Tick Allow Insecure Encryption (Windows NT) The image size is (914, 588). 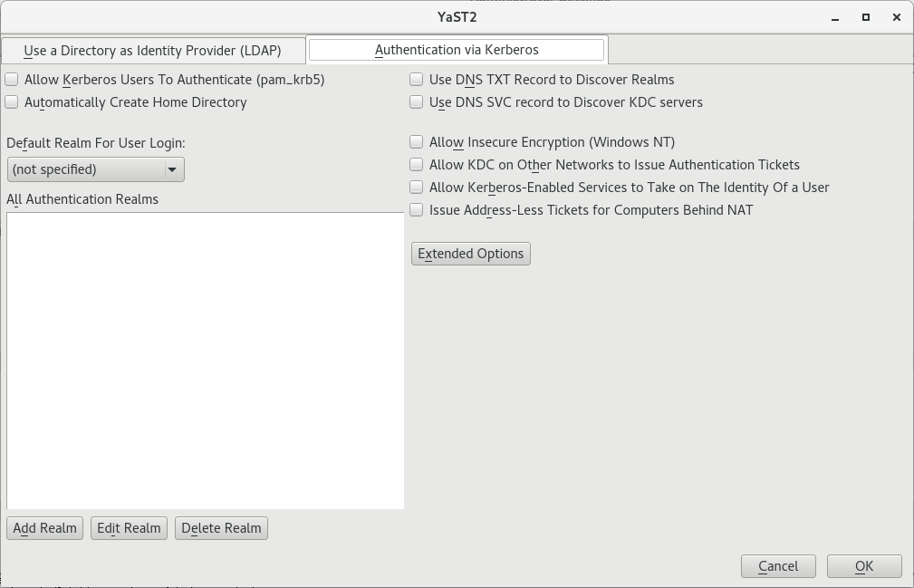[x=417, y=142]
